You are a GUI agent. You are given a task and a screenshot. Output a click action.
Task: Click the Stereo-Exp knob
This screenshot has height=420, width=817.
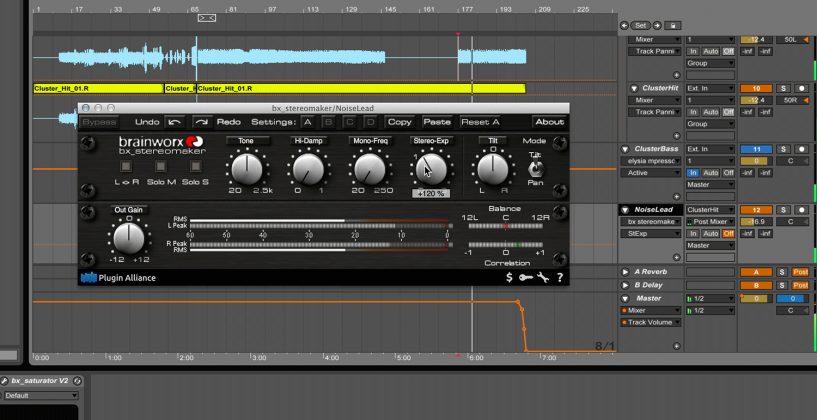431,168
